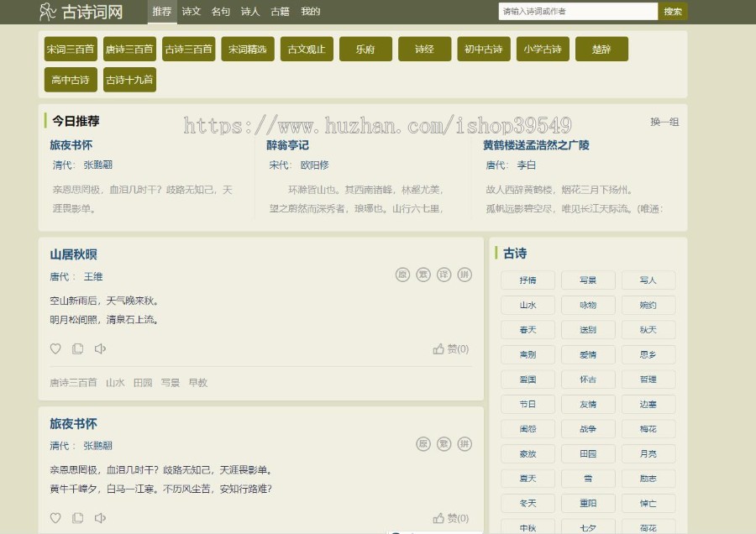Show pinyin (拼) for 山居秋暝
The width and height of the screenshot is (756, 534).
[465, 275]
